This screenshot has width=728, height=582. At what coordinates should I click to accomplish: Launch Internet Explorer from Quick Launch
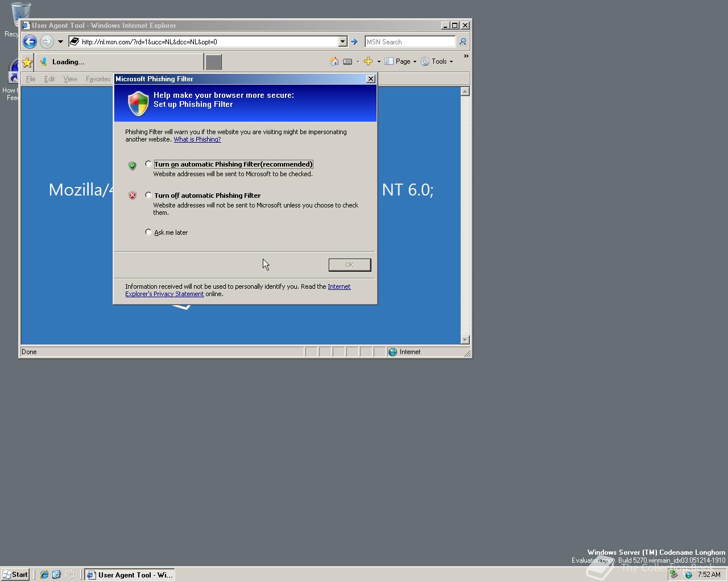(44, 575)
